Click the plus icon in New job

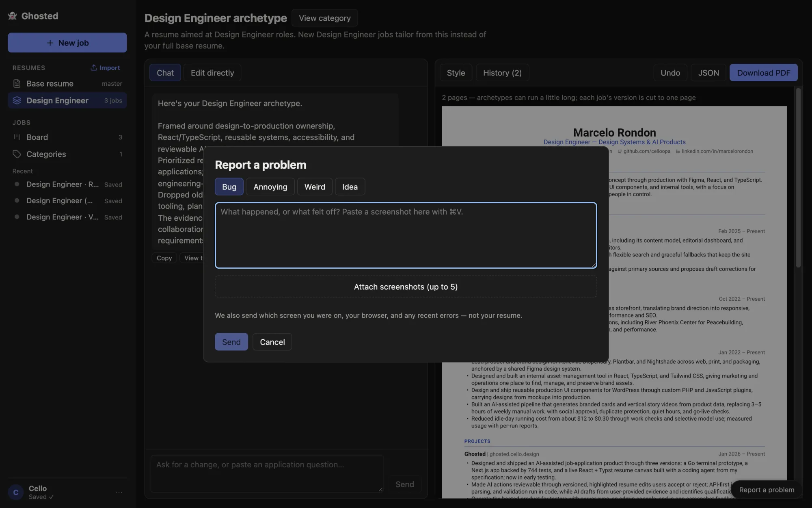pos(50,43)
